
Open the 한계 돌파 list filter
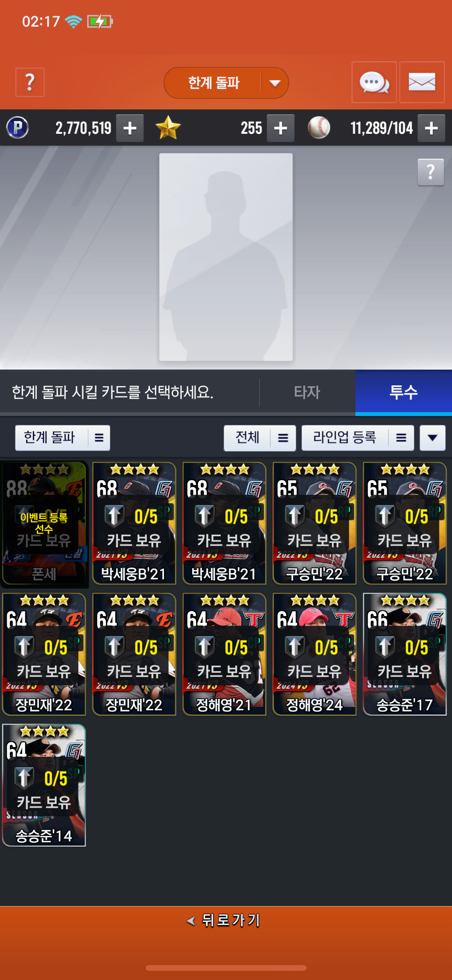click(62, 437)
